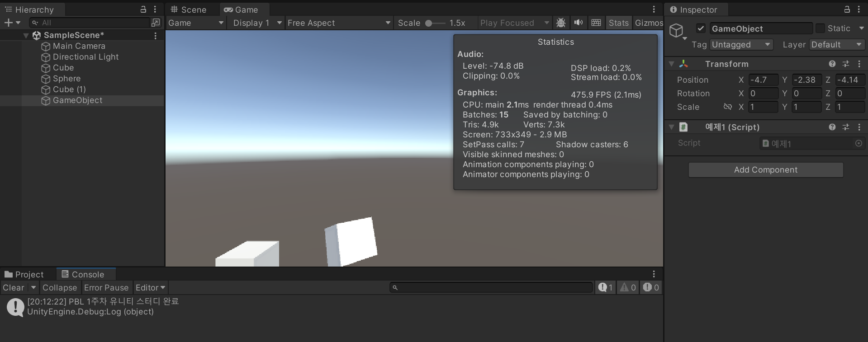Open Game view panel options menu
The width and height of the screenshot is (868, 342).
[x=654, y=9]
